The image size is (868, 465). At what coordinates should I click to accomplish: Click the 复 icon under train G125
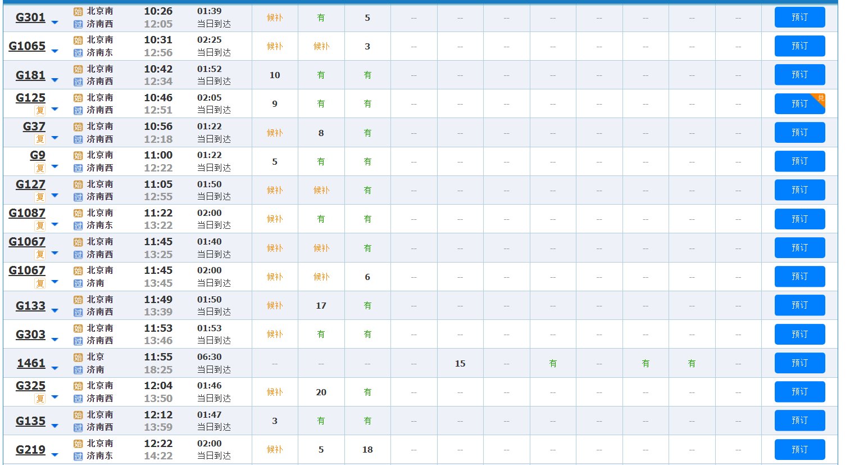40,110
